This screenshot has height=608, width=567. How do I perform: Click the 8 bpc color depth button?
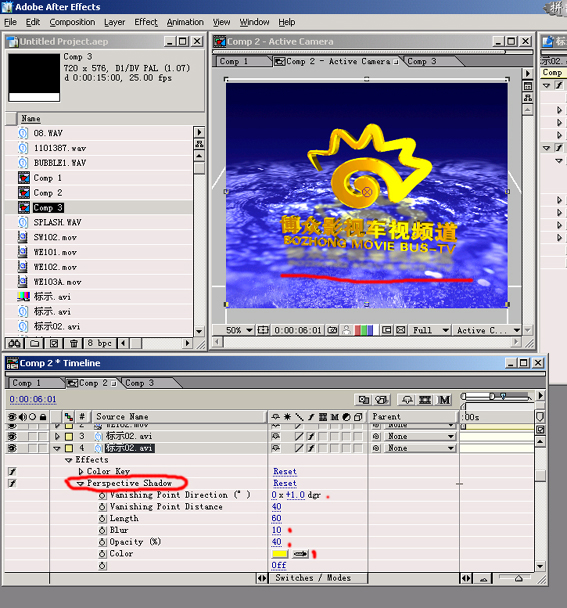click(100, 344)
